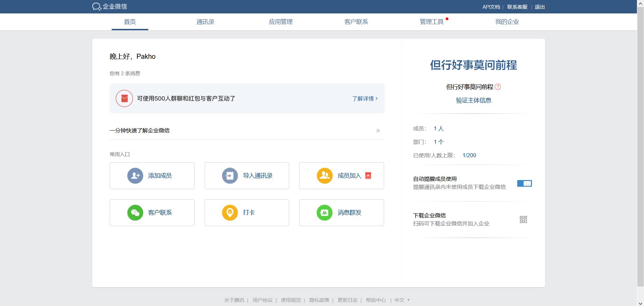Click the 成员加入 yellow people icon
The image size is (644, 306).
(325, 176)
